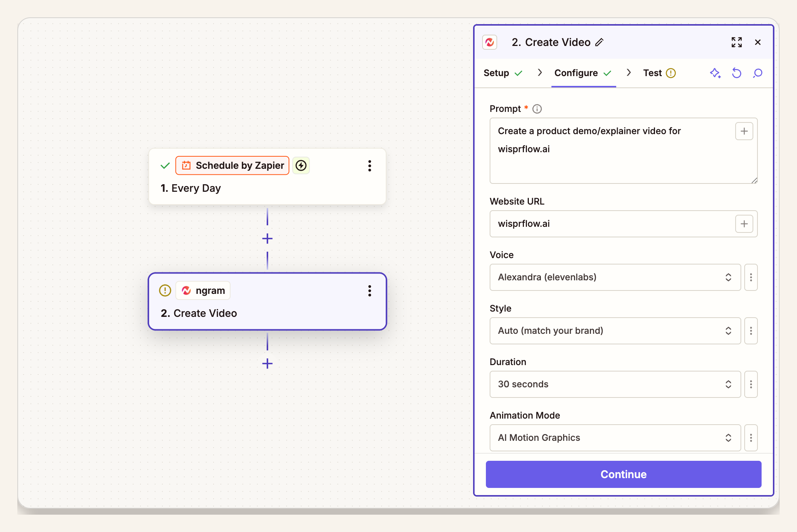Open the ngram step three-dot menu
This screenshot has height=532, width=797.
pos(370,291)
